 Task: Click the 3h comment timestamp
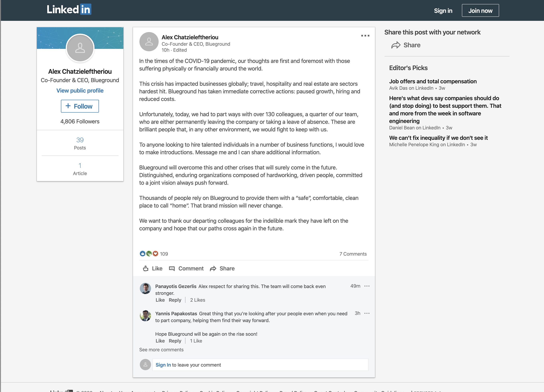click(357, 313)
